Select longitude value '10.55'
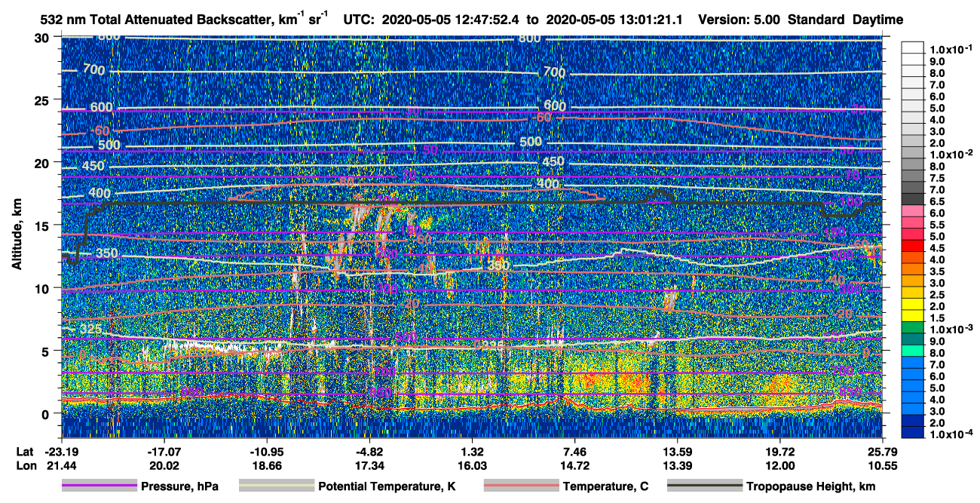This screenshot has height=503, width=980. tap(882, 465)
